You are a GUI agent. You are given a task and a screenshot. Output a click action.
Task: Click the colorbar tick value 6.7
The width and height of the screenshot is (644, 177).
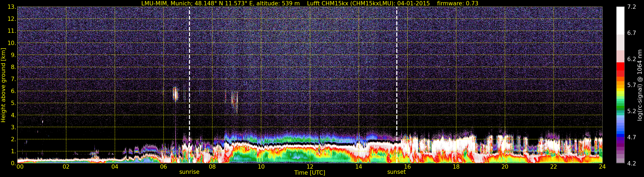[x=632, y=33]
